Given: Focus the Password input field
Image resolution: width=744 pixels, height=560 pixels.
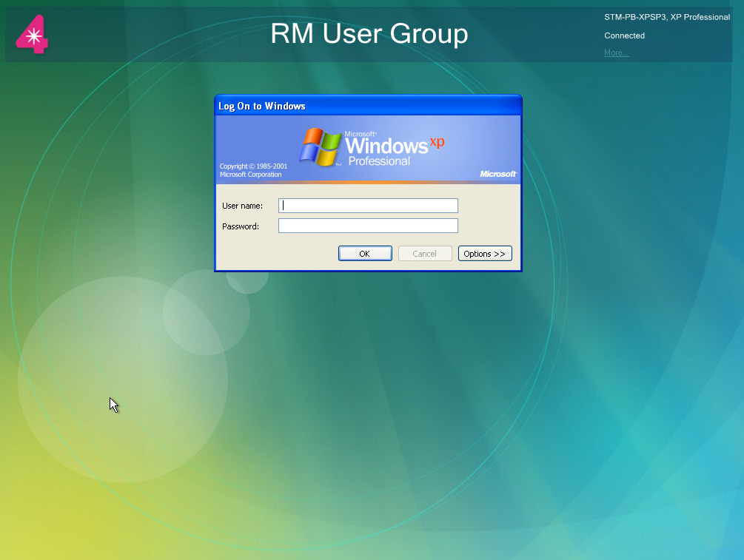Looking at the screenshot, I should coord(368,226).
